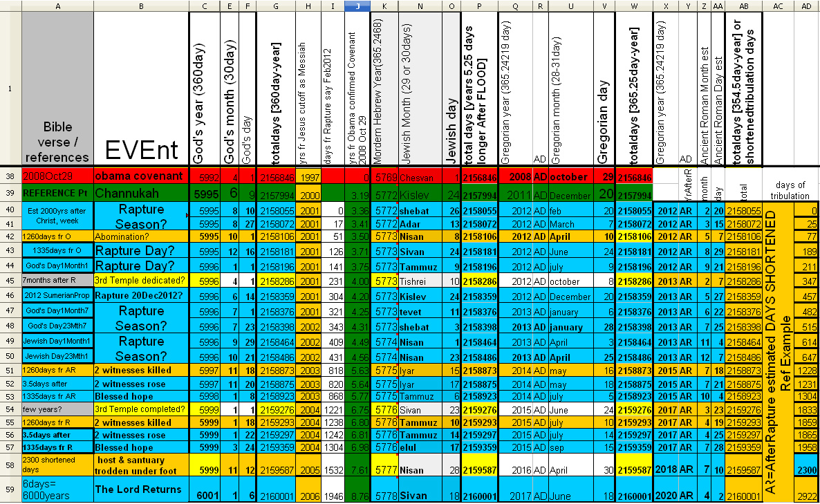Select the 'Chesvan' month cell
The width and height of the screenshot is (820, 504).
click(x=420, y=177)
